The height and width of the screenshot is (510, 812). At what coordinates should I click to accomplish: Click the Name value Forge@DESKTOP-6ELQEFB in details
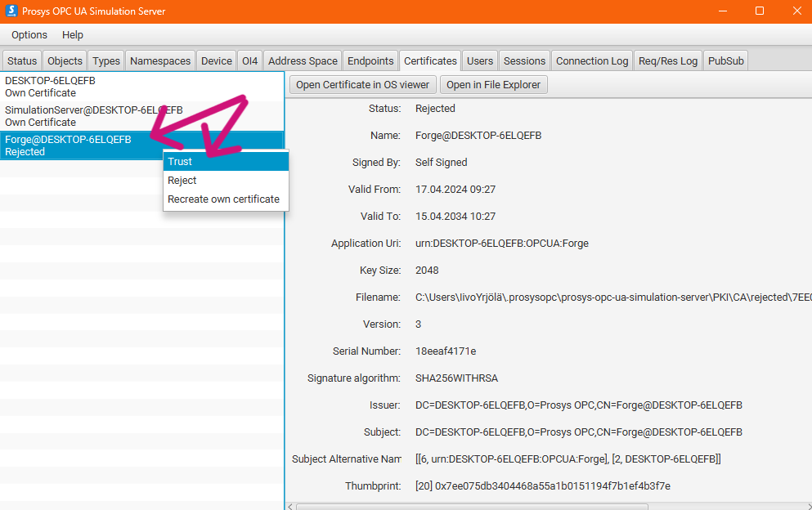pos(478,136)
